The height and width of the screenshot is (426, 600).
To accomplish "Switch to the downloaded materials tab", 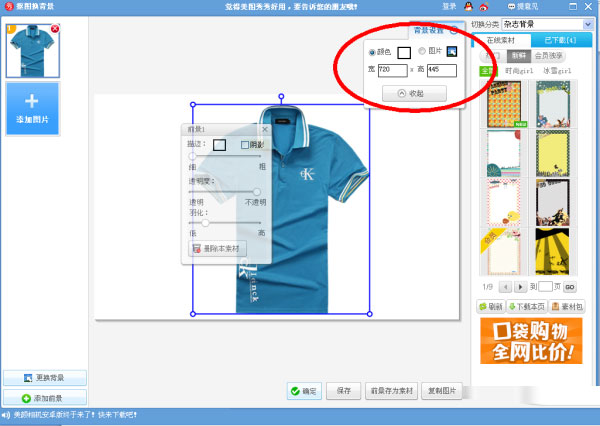I will click(x=558, y=39).
